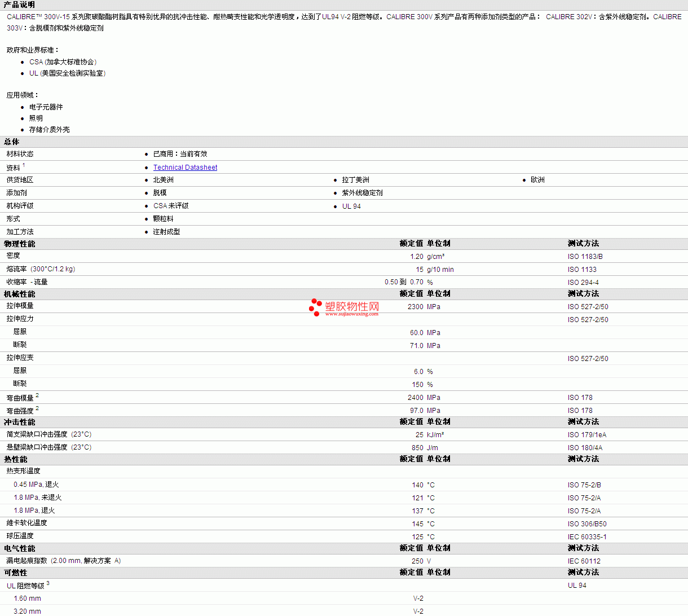Click the IEC 60112 test method

coord(584,561)
